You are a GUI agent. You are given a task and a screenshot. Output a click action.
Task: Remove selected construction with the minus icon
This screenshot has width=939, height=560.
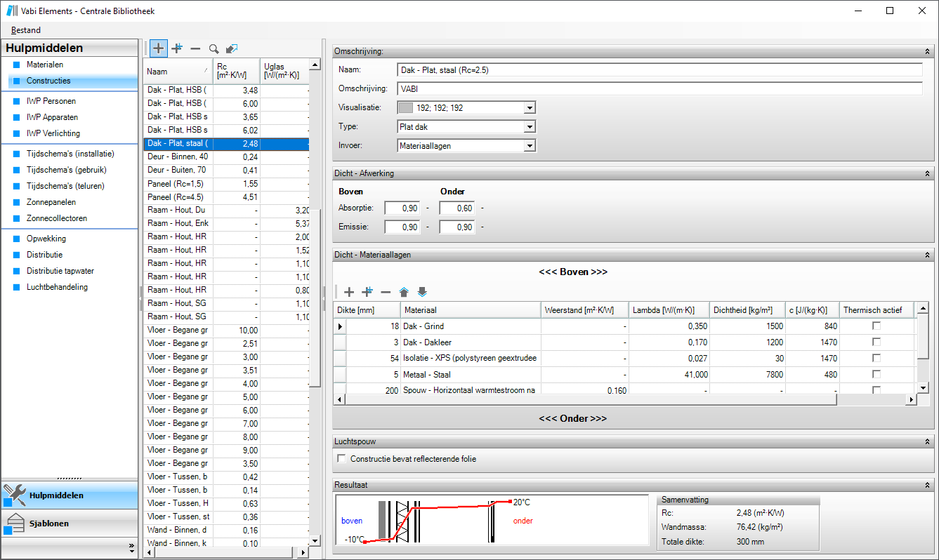(195, 48)
